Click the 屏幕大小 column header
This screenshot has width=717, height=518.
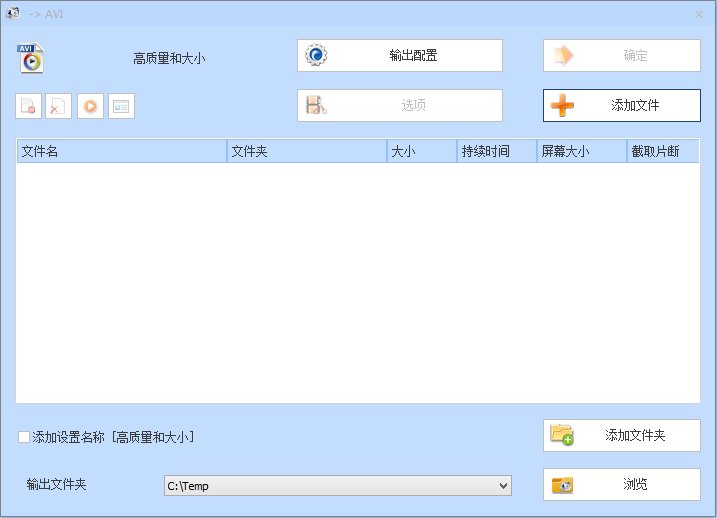tap(582, 151)
